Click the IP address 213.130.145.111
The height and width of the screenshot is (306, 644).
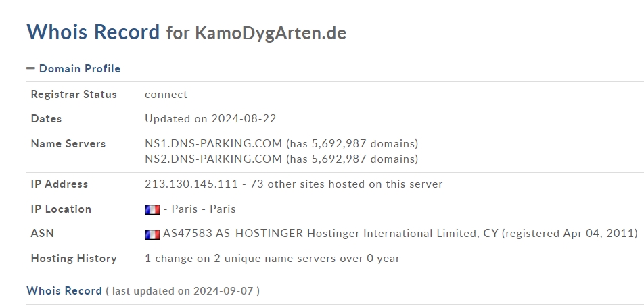[191, 184]
